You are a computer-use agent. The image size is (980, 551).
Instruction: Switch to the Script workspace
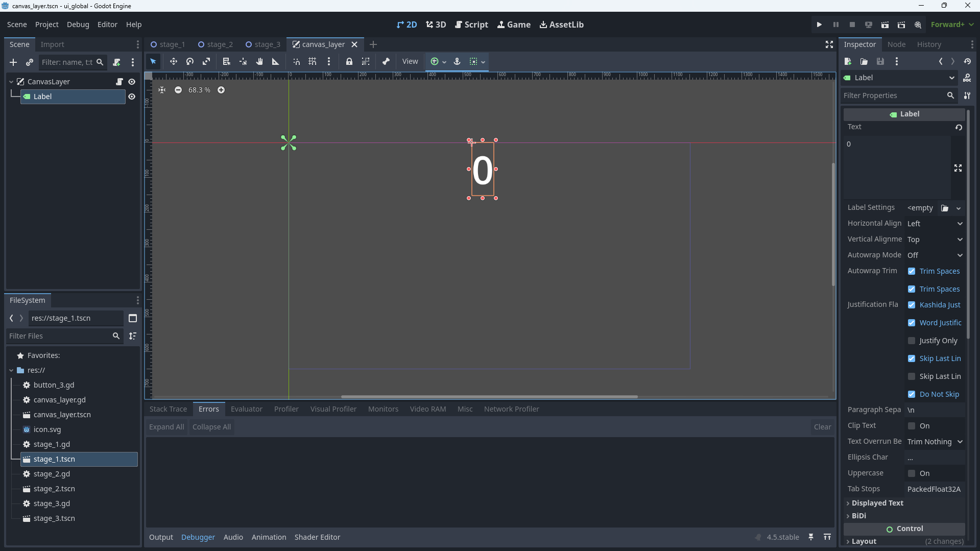coord(471,25)
